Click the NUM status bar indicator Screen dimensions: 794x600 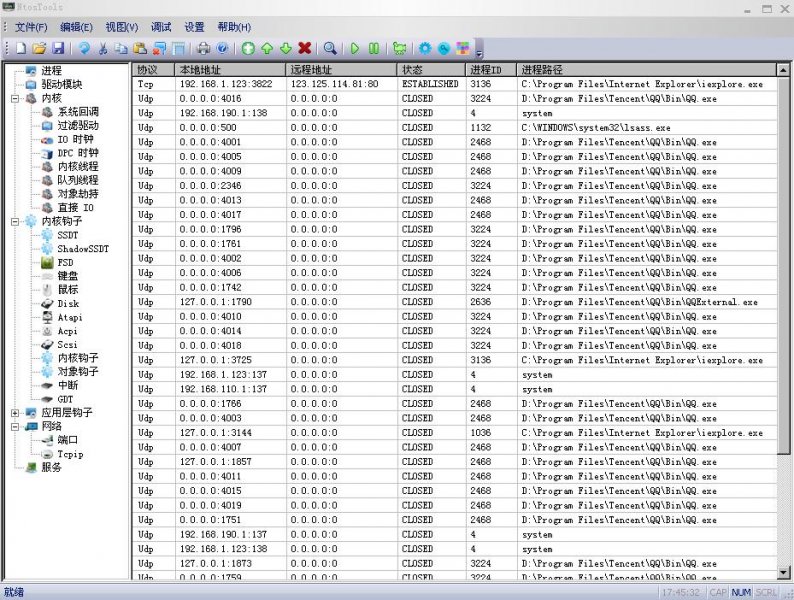pos(741,592)
